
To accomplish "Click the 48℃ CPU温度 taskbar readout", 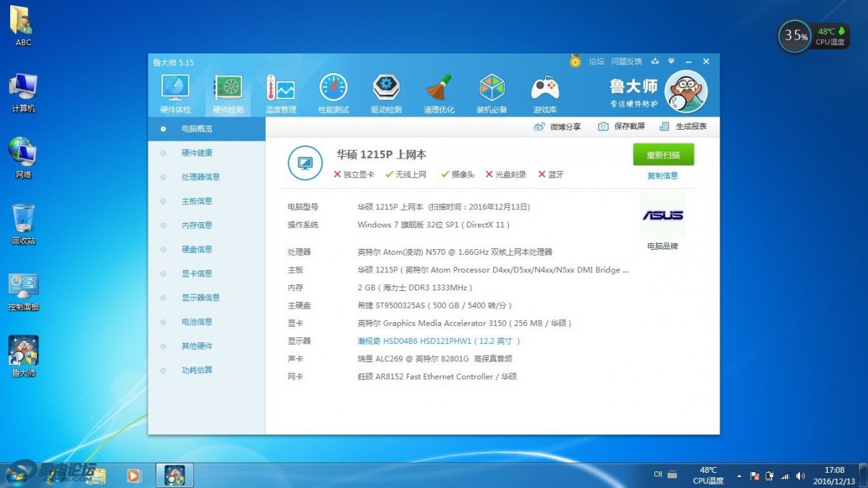I will 708,475.
